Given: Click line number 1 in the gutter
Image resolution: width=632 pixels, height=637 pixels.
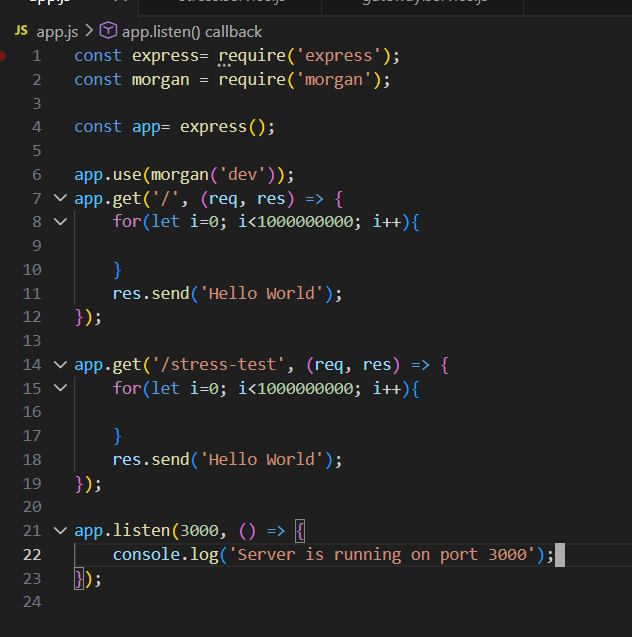Looking at the screenshot, I should coord(37,56).
